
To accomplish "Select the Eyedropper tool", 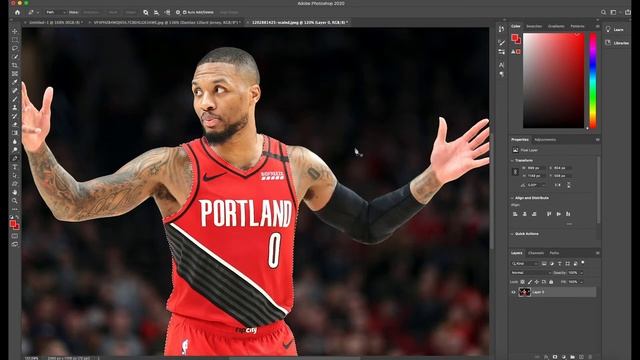I will [x=15, y=82].
